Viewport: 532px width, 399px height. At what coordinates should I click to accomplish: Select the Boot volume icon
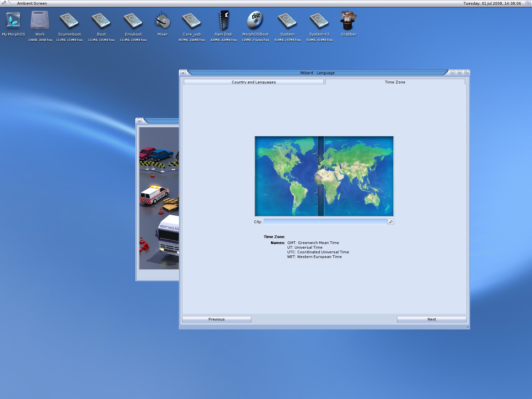point(101,21)
